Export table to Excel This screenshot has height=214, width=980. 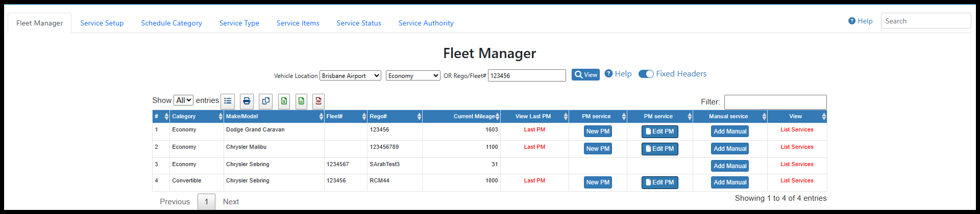[284, 101]
